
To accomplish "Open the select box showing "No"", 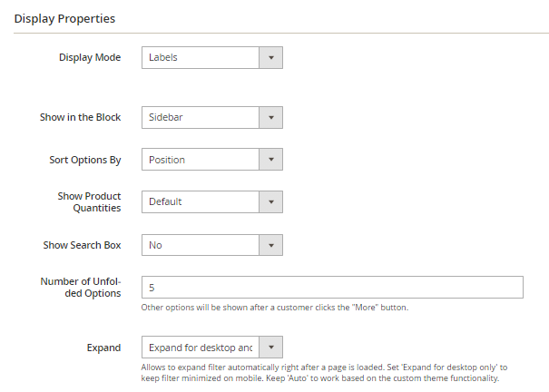I will tap(201, 245).
